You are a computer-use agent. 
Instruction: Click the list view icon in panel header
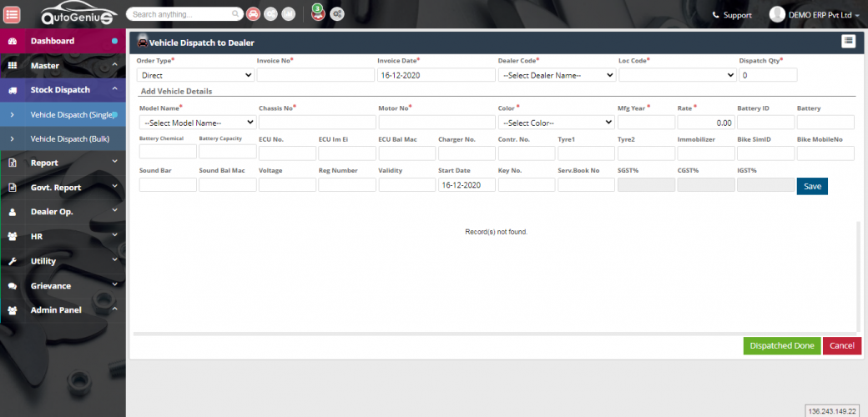[x=849, y=42]
